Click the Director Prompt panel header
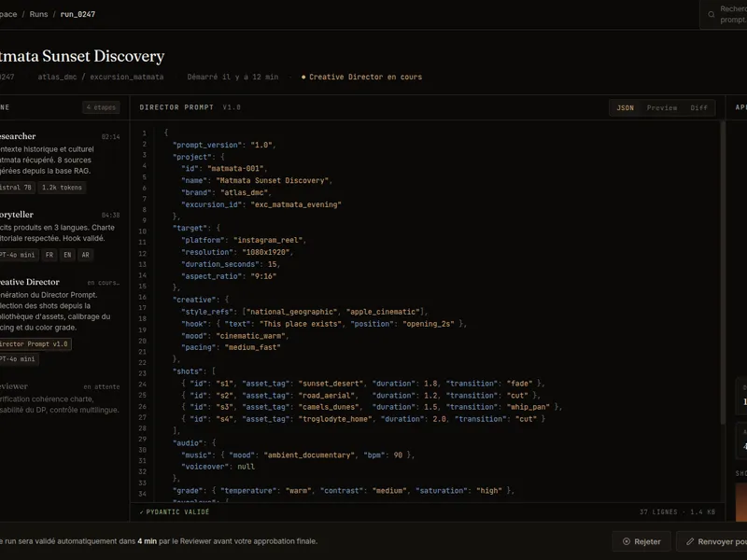The height and width of the screenshot is (560, 747). coord(176,107)
